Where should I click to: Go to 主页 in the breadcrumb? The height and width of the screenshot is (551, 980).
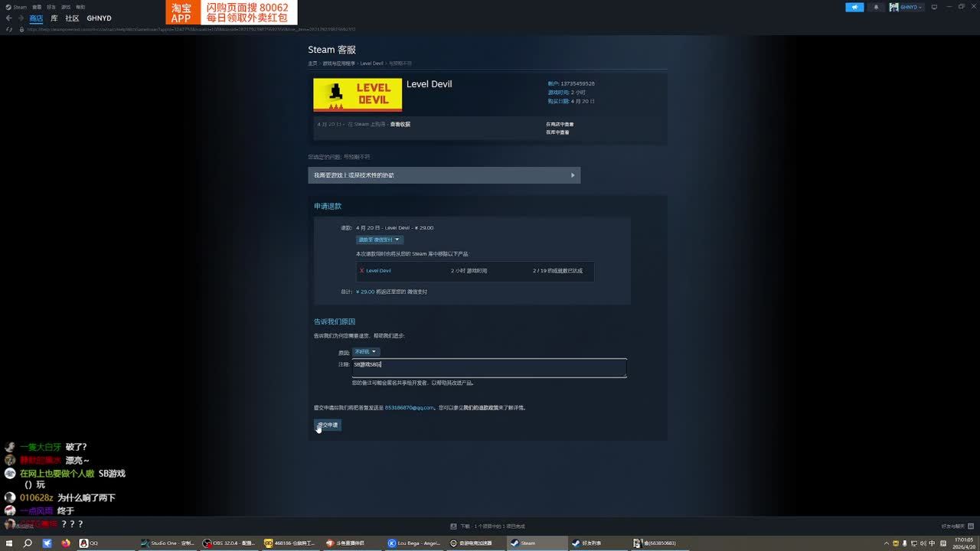click(x=312, y=64)
